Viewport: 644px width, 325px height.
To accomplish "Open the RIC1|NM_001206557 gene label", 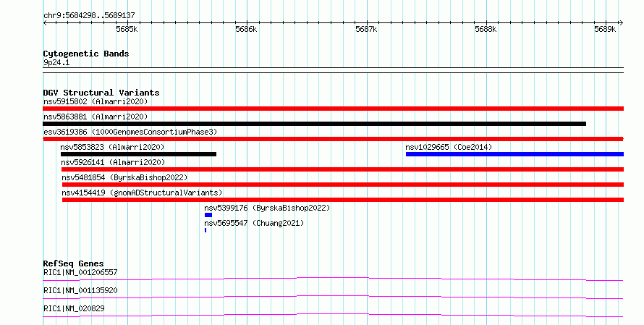I will [80, 272].
